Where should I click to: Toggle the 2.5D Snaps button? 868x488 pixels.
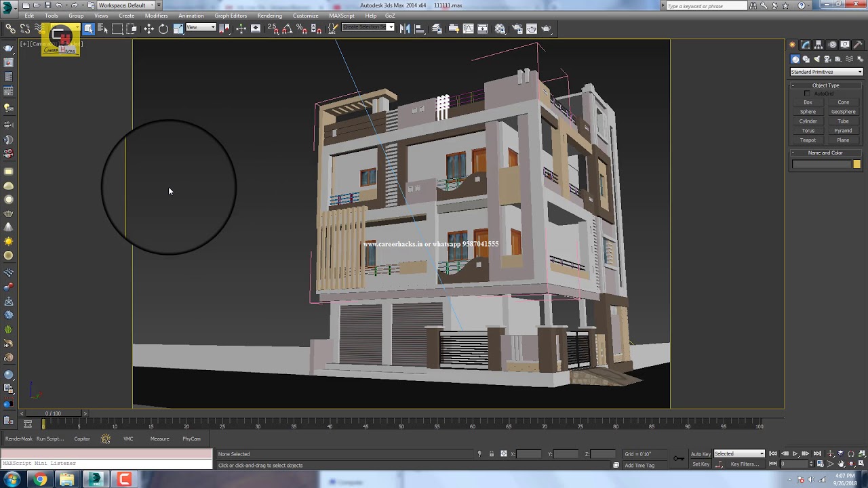coord(272,28)
